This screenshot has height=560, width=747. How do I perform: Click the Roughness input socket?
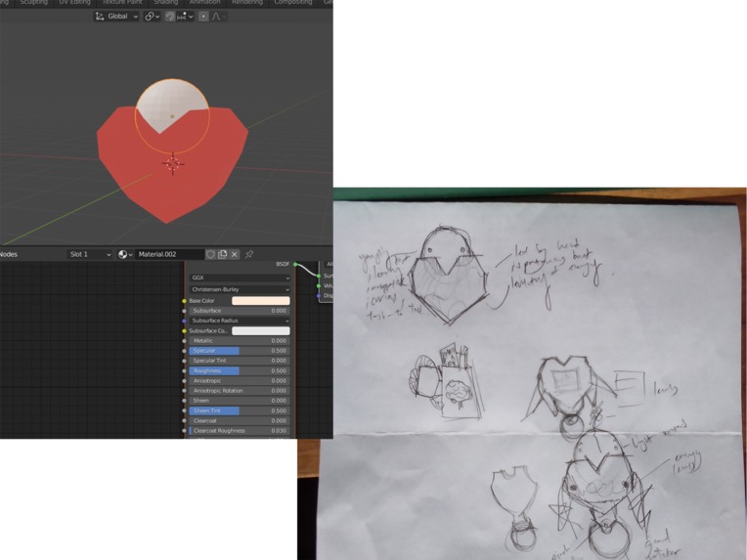185,371
